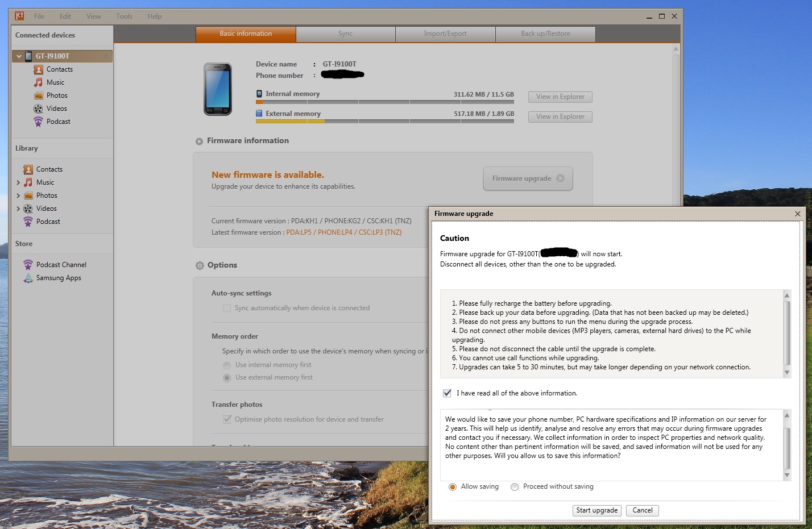Maximize the Kies window
Viewport: 812px width, 529px height.
coord(662,16)
